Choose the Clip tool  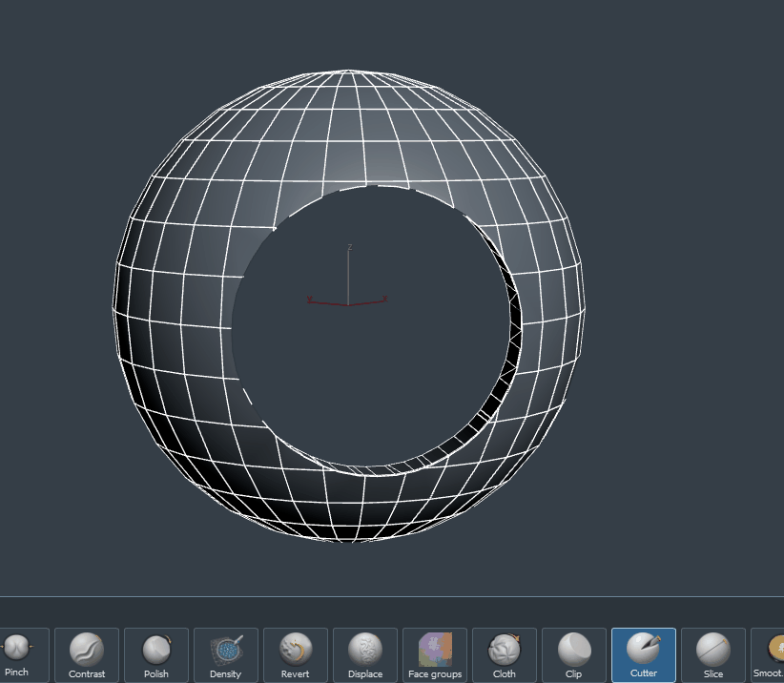coord(574,655)
